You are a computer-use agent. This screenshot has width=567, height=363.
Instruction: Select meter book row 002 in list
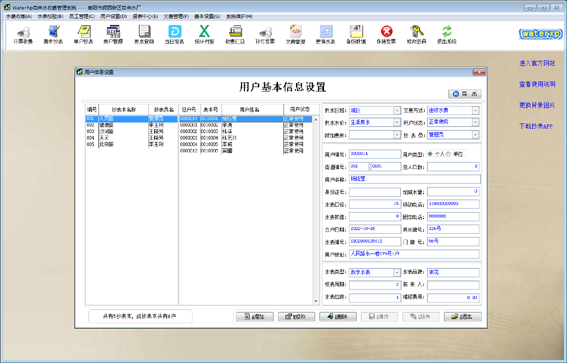[x=131, y=125]
